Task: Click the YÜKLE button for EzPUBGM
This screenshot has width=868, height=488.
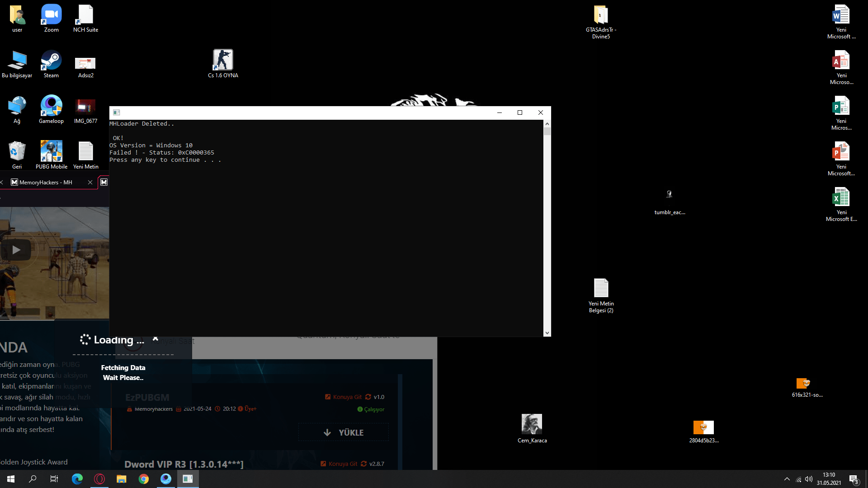Action: (343, 432)
